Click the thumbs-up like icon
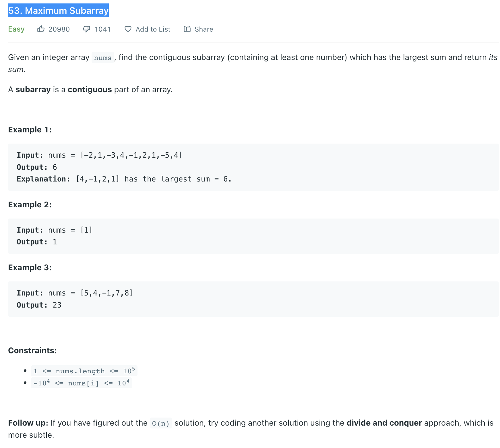 coord(41,29)
